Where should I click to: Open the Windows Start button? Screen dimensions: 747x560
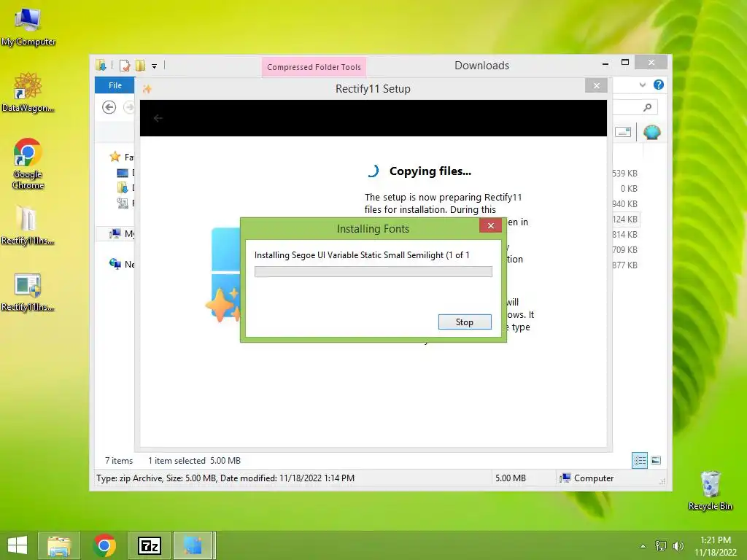pyautogui.click(x=18, y=545)
